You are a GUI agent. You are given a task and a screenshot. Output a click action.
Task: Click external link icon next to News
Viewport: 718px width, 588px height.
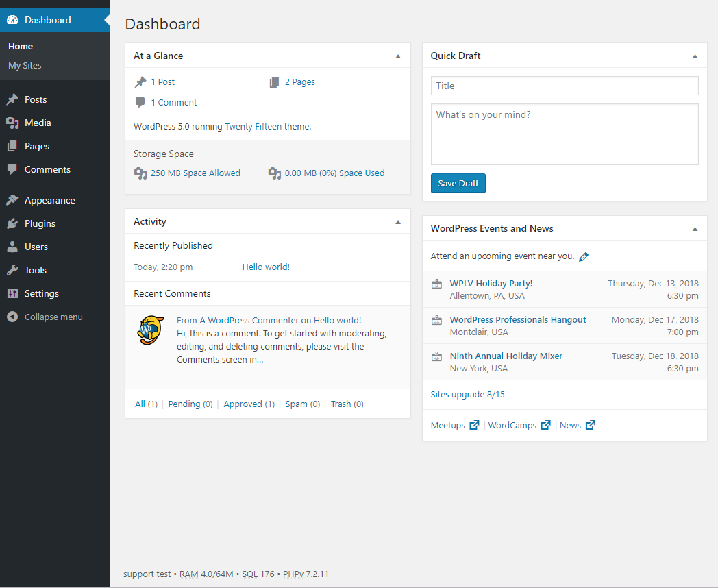pyautogui.click(x=591, y=425)
